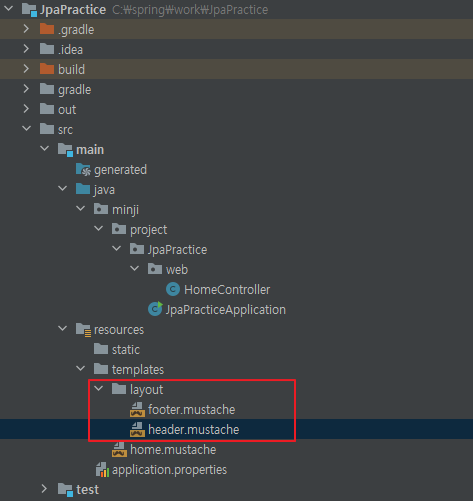Click the project package icon

tap(119, 229)
